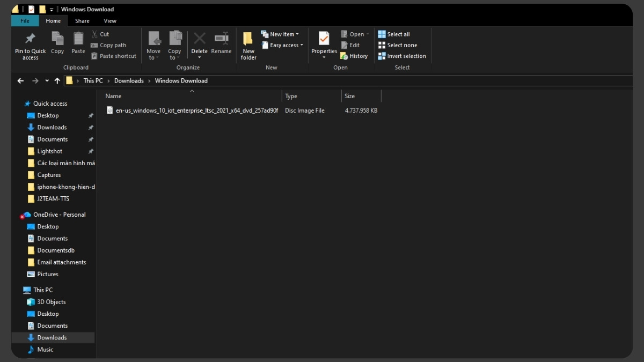This screenshot has height=362, width=644.
Task: Open the Properties icon in the ribbon
Action: [324, 39]
